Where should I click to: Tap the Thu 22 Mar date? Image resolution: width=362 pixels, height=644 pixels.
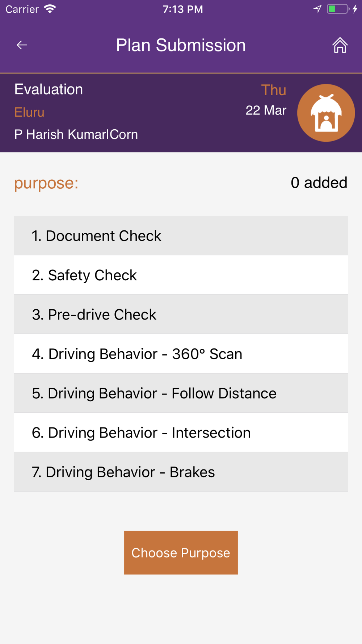(x=266, y=100)
